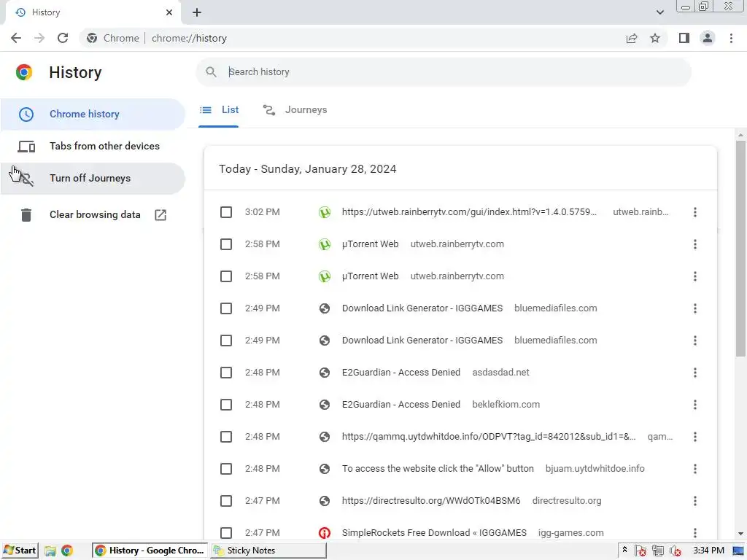Open actions menu for 3:02 PM utweb entry
Viewport: 747px width, 560px height.
(695, 212)
